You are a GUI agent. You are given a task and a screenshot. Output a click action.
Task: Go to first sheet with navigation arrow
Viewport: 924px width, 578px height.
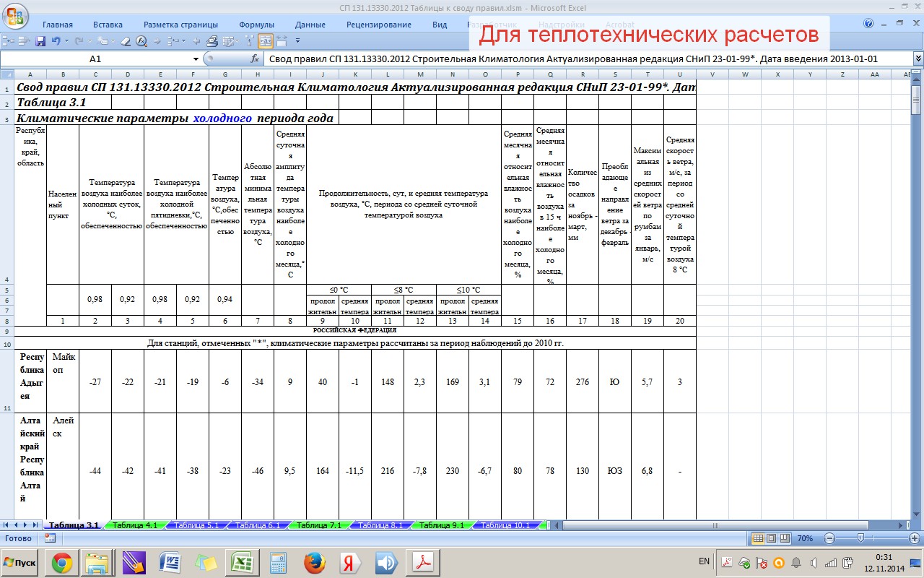pos(7,525)
